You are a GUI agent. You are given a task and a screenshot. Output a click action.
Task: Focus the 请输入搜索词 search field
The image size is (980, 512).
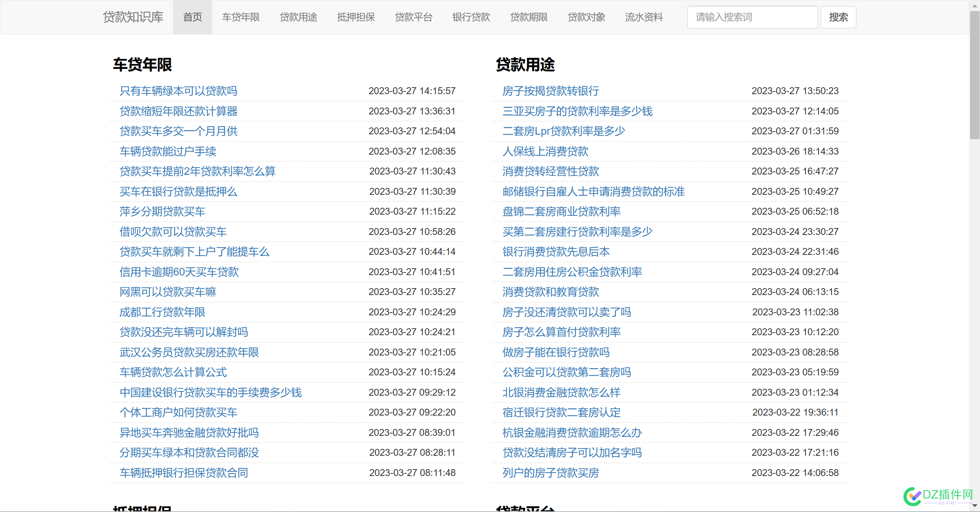752,17
